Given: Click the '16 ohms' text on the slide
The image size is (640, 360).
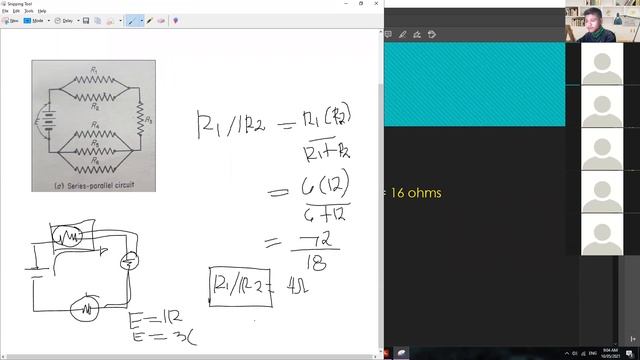Looking at the screenshot, I should (x=416, y=193).
